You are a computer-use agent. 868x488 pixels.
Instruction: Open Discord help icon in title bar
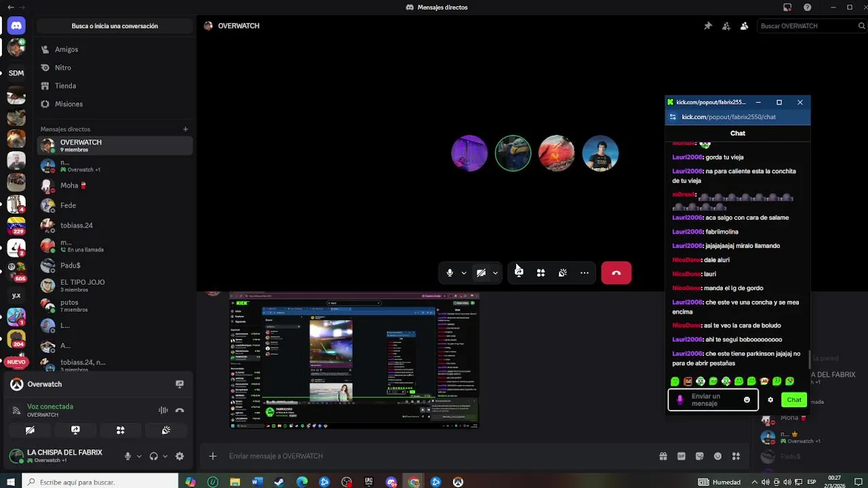click(807, 7)
